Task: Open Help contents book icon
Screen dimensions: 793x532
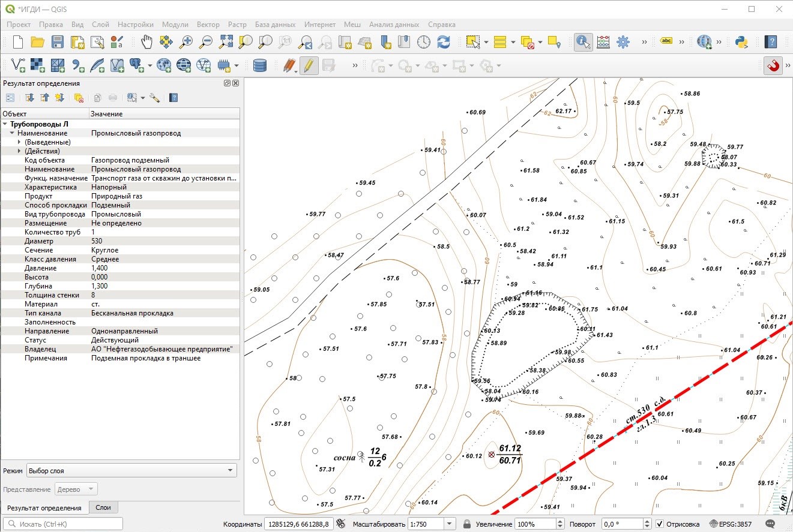Action: pyautogui.click(x=771, y=42)
